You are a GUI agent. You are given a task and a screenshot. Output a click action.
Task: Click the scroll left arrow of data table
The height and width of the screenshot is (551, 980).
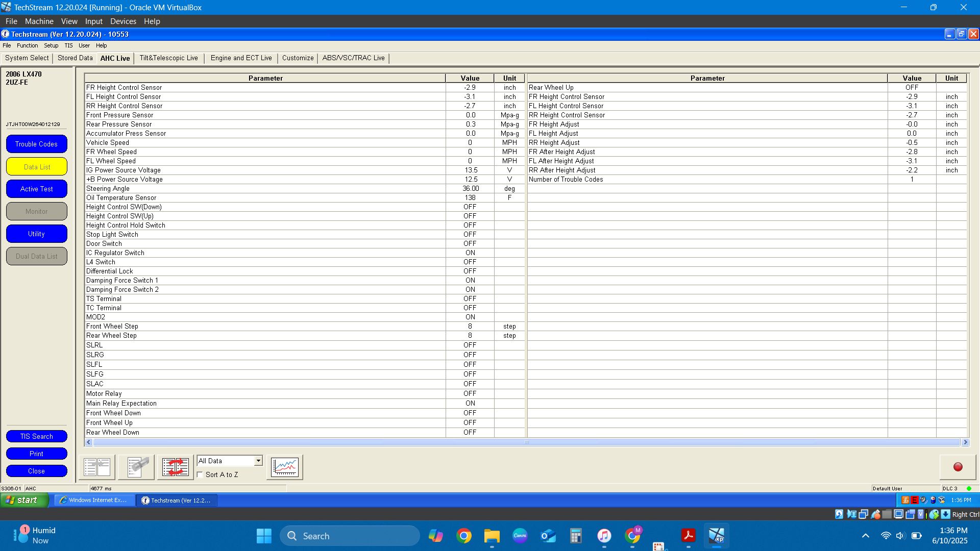coord(89,442)
